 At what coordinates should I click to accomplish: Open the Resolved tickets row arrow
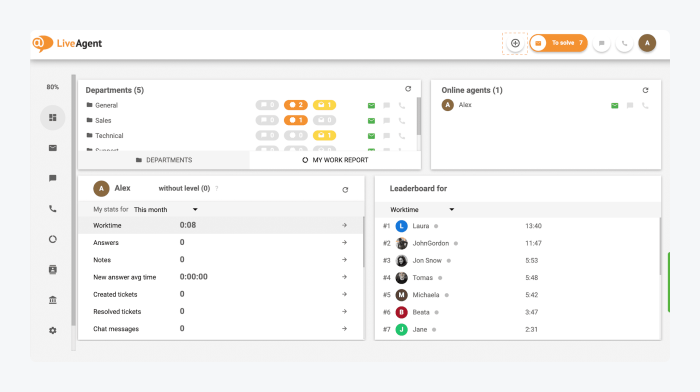(344, 312)
